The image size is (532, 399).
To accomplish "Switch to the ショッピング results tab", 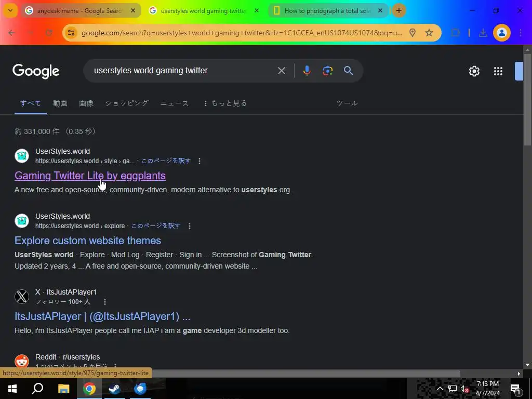I will 127,103.
